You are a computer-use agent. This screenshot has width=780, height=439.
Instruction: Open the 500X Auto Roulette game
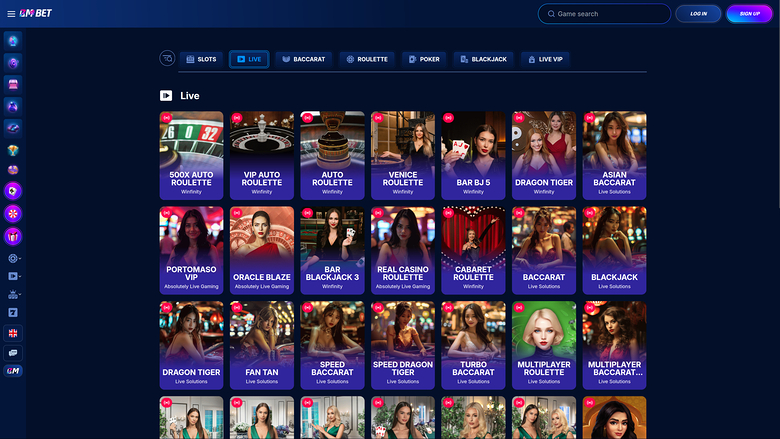[191, 154]
